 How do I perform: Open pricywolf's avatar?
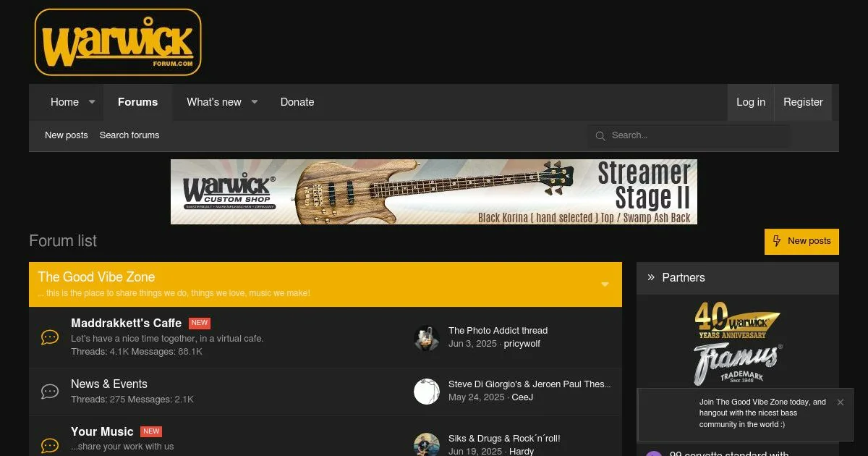pos(427,337)
